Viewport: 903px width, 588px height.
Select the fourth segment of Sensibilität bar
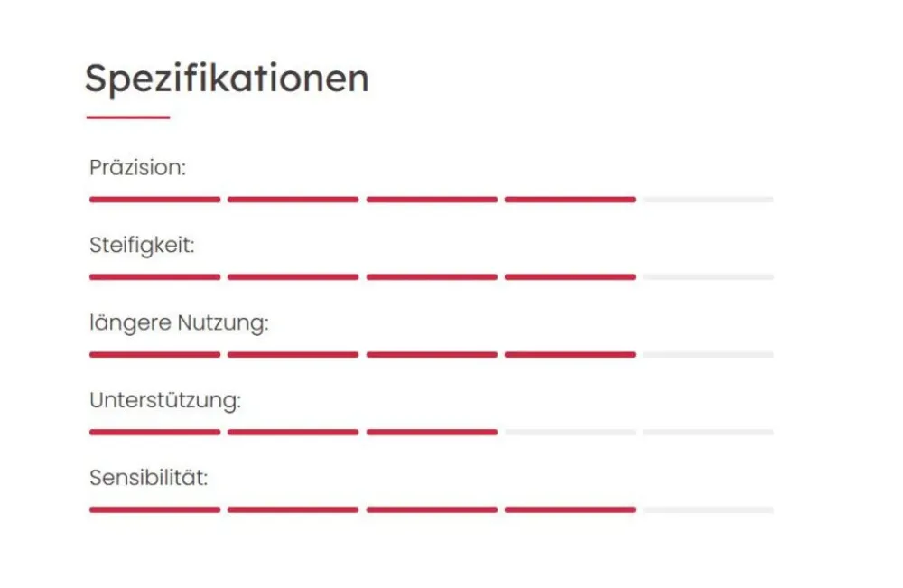[570, 510]
